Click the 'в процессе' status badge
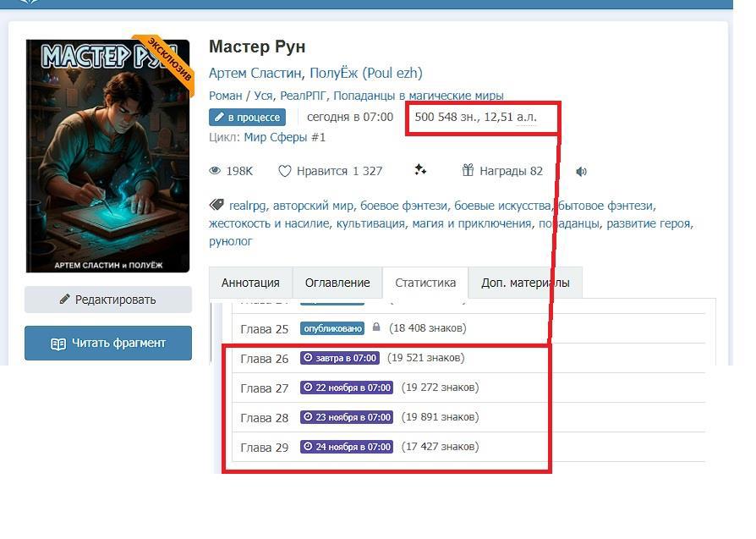The height and width of the screenshot is (539, 756). point(247,118)
